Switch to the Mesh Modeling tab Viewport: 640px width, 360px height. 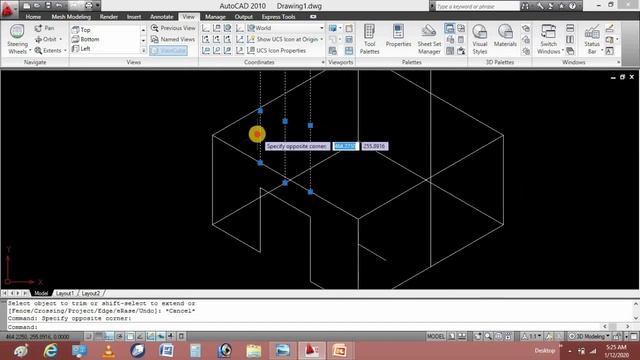pyautogui.click(x=71, y=17)
